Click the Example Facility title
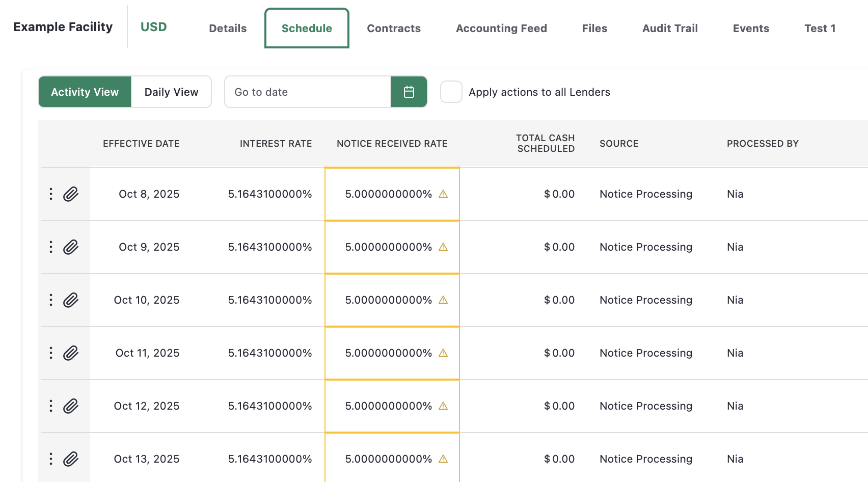 [x=63, y=27]
